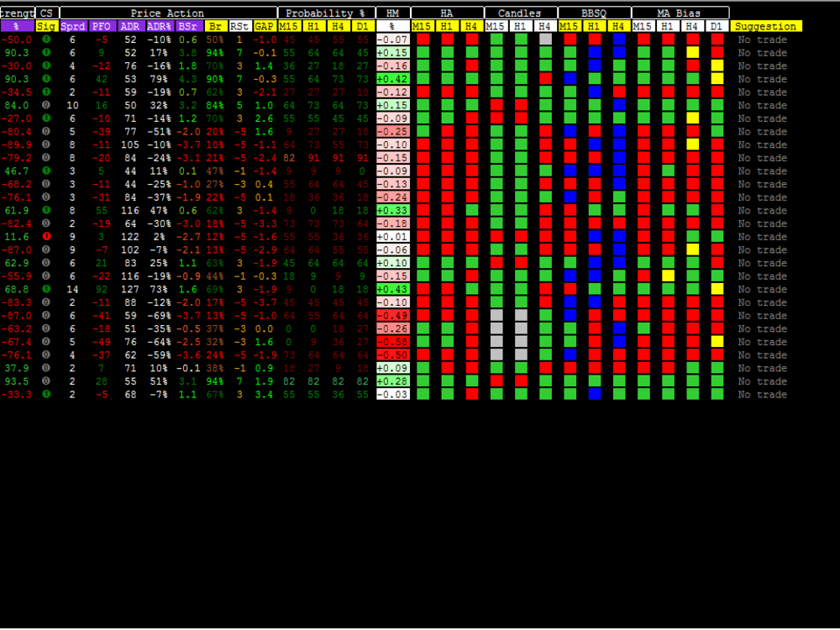The image size is (840, 630).
Task: Select the Price Action group header
Action: (168, 13)
